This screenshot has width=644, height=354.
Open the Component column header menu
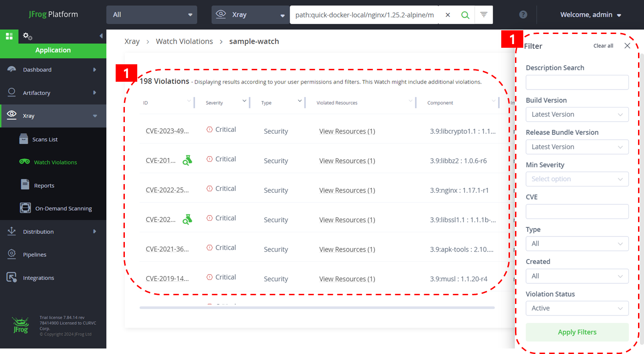point(493,101)
